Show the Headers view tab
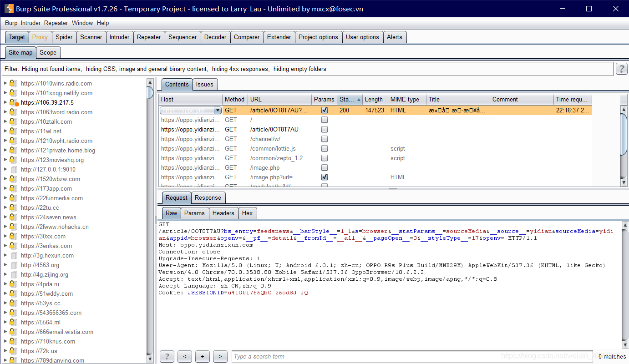 pos(223,213)
